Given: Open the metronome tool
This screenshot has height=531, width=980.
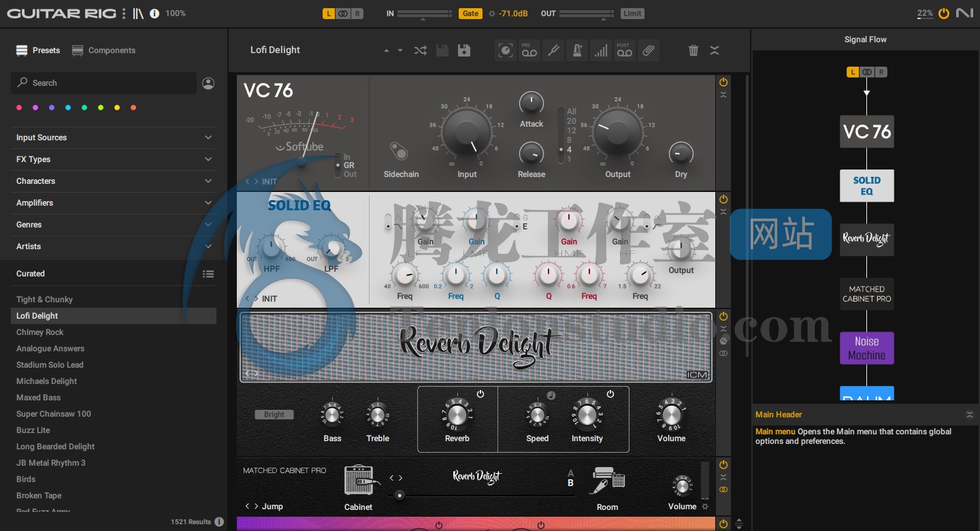Looking at the screenshot, I should tap(577, 50).
